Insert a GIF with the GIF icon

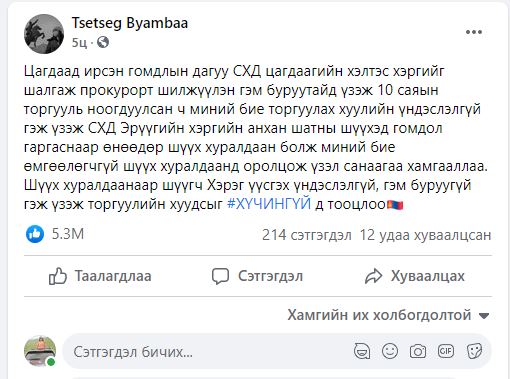(x=446, y=351)
